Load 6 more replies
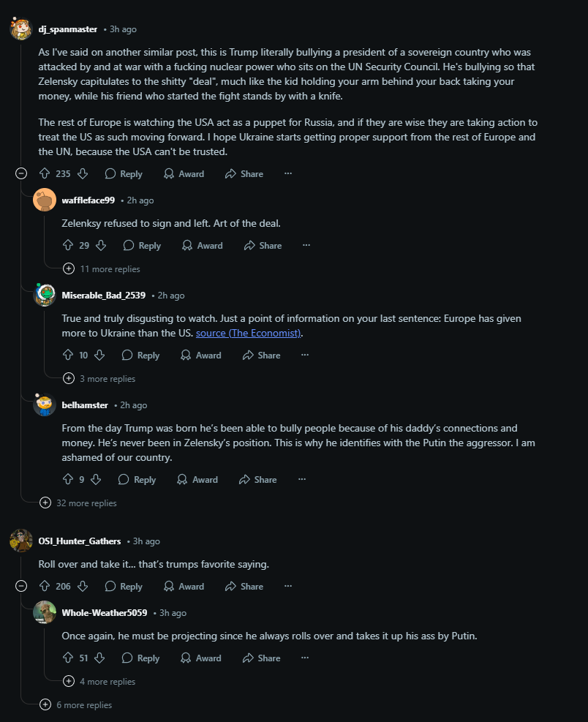The height and width of the screenshot is (722, 588). (x=76, y=705)
